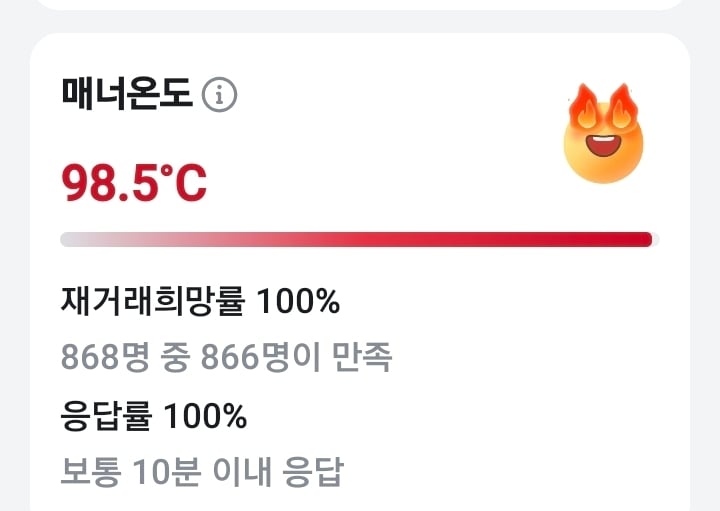Click the 100% value beside 재거래희망률
720x511 pixels.
[x=298, y=302]
